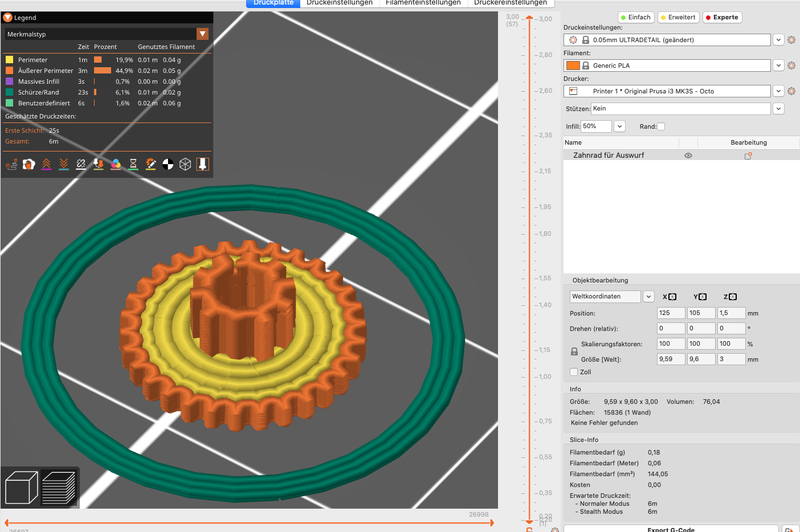This screenshot has height=532, width=800.
Task: Toggle color changes display in legend
Action: coord(115,164)
